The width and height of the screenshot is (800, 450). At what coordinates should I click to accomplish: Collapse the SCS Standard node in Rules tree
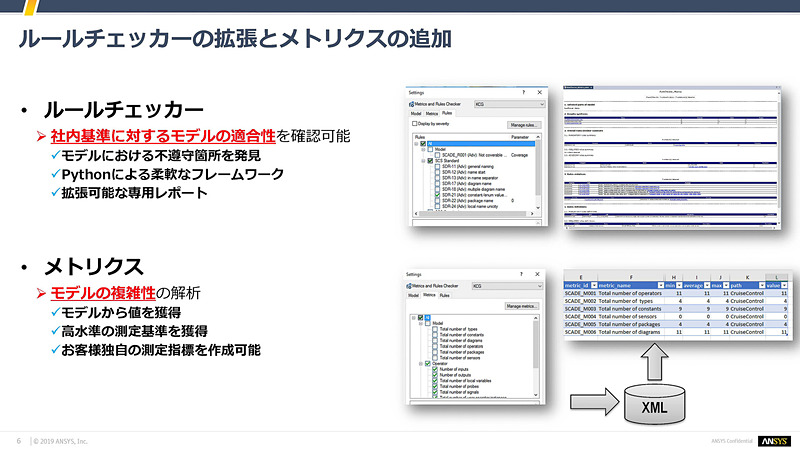tap(423, 161)
